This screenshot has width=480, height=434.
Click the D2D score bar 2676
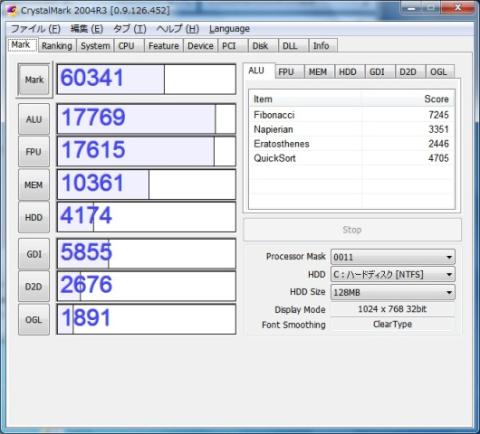pyautogui.click(x=146, y=286)
